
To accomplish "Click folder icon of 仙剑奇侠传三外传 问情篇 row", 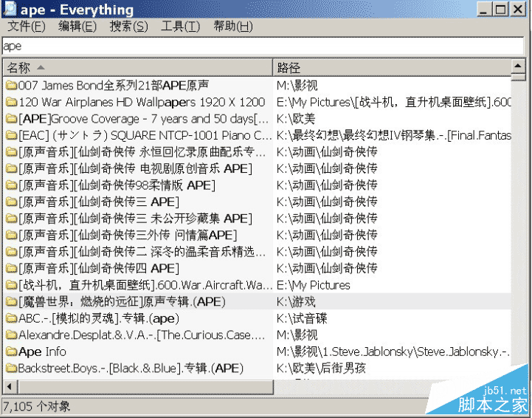I will click(x=12, y=236).
